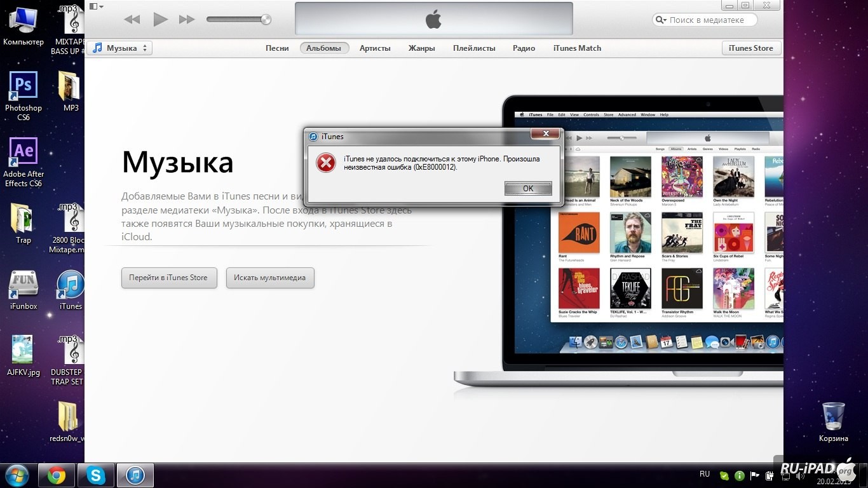
Task: Open the Музыка library selector dropdown
Action: tap(119, 48)
